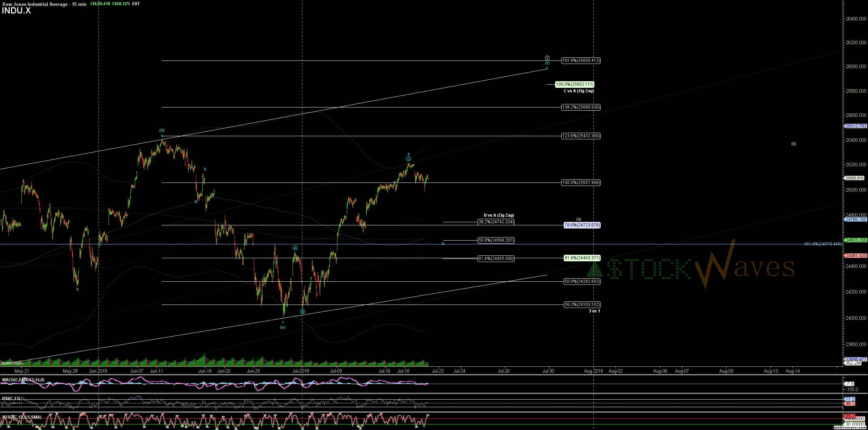The width and height of the screenshot is (868, 430).
Task: Click the MotiveWave label on volume pane
Action: 12,363
